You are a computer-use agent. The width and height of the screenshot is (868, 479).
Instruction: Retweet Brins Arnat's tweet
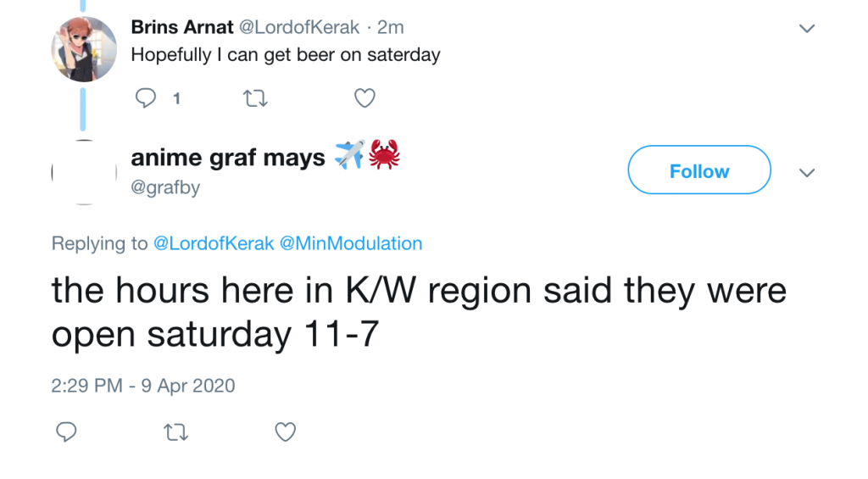click(255, 98)
